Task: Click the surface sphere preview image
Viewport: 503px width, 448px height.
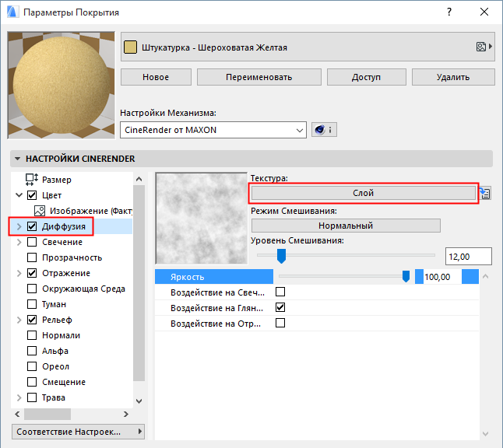Action: (61, 86)
